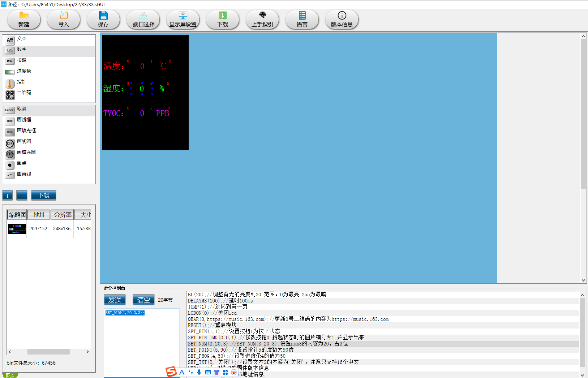
Task: Open 显示屏设置 display settings
Action: click(183, 20)
